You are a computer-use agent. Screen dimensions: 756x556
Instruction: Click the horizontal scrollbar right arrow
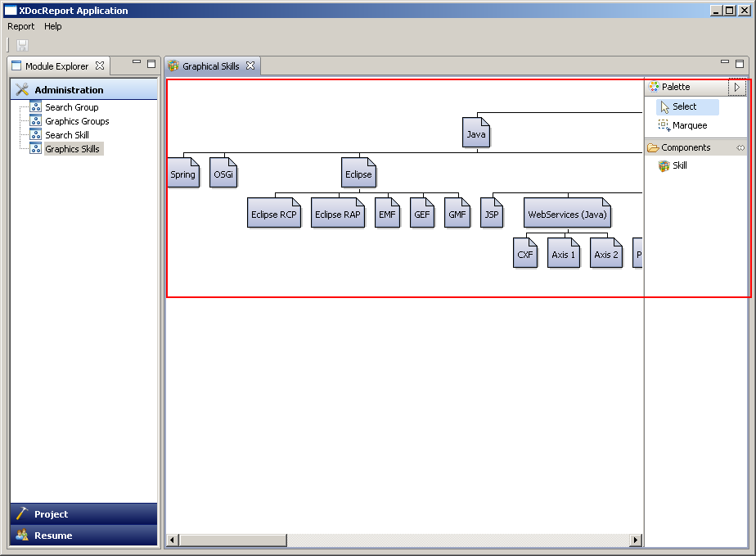tap(637, 540)
